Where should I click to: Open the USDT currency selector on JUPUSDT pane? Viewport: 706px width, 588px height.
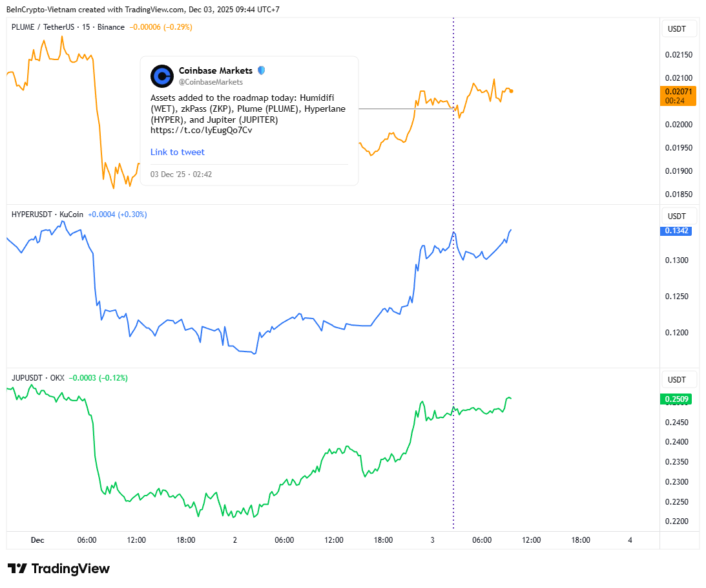[x=676, y=379]
